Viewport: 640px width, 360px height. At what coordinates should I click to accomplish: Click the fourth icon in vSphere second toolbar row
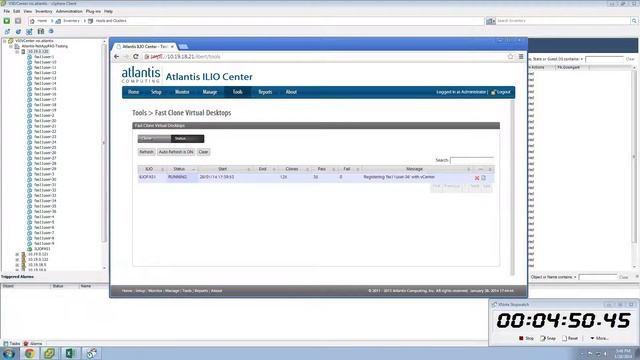pyautogui.click(x=40, y=31)
